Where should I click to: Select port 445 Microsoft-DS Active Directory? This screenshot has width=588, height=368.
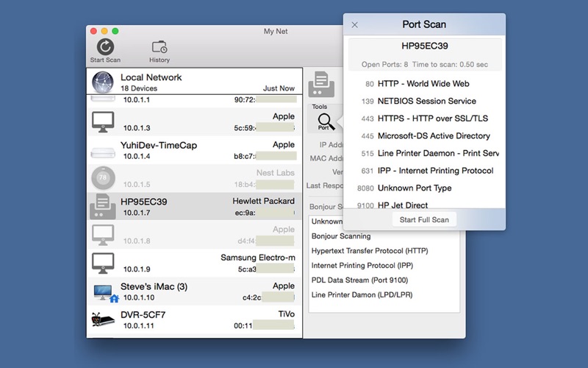tap(424, 136)
